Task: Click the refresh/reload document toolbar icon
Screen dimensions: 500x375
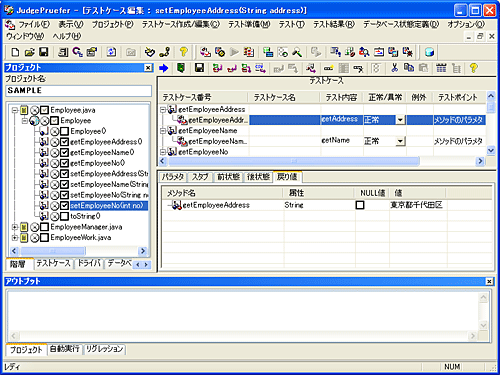Action: (111, 52)
